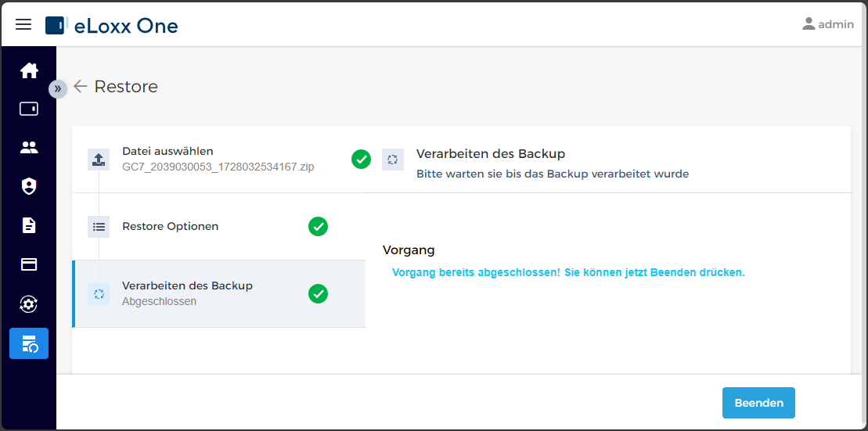The image size is (868, 431).
Task: Select the Restore Optionen step
Action: click(x=218, y=226)
